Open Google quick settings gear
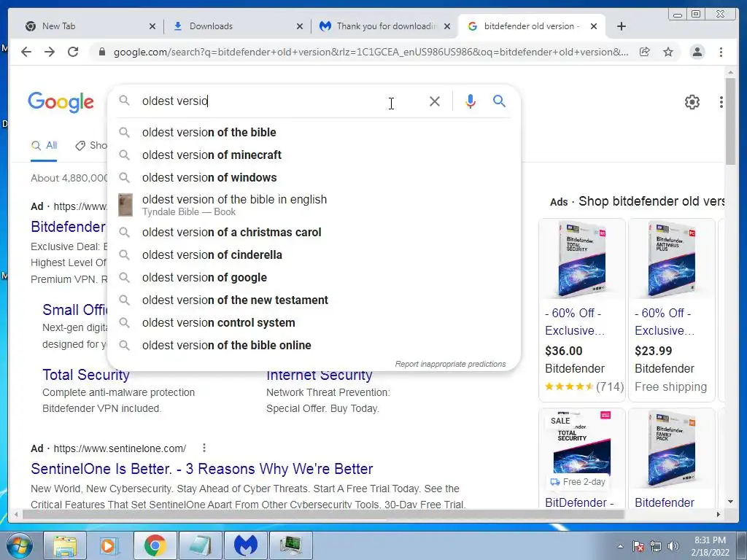747x560 pixels. pos(692,102)
